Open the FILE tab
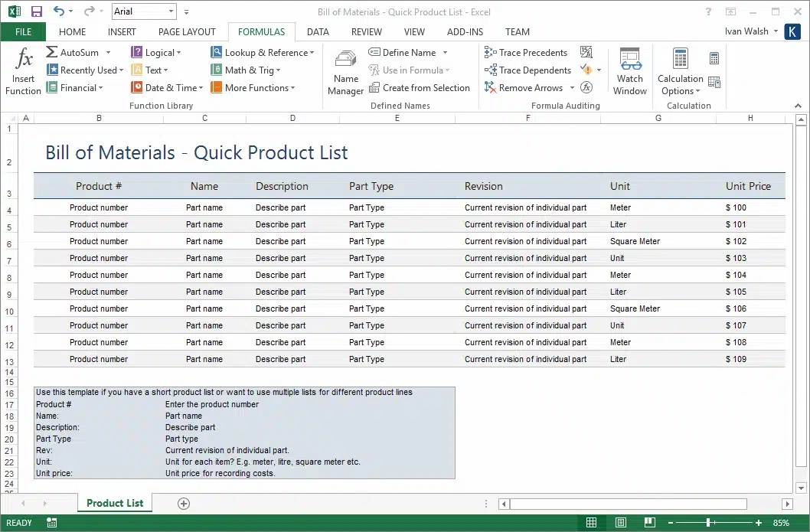Viewport: 810px width, 532px height. click(23, 31)
